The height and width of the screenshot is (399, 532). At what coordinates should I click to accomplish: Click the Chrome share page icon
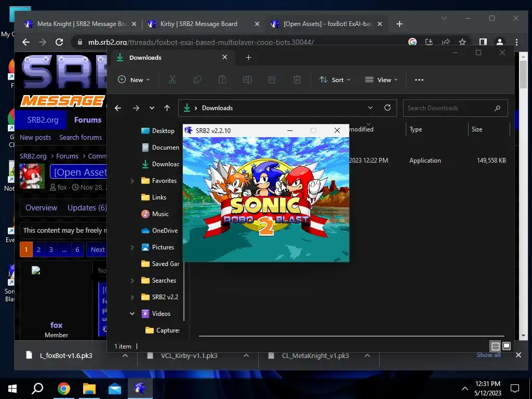coord(445,42)
